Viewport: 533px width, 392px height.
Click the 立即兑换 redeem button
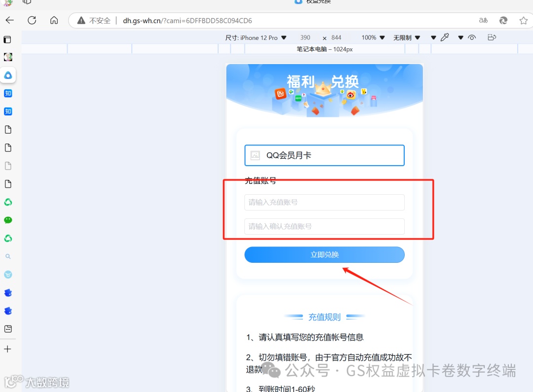tap(324, 255)
